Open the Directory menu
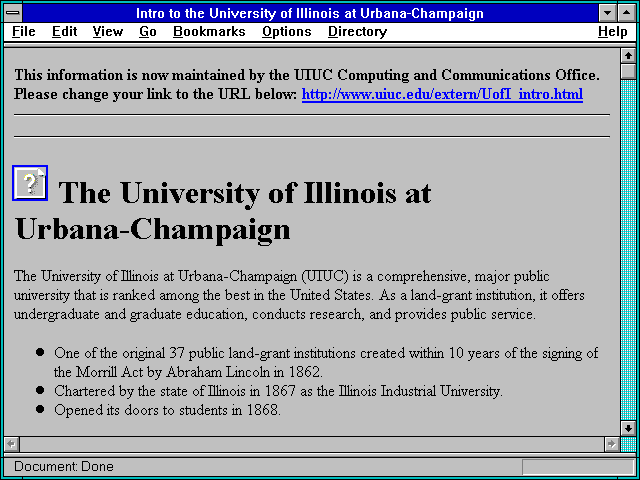 pos(358,32)
